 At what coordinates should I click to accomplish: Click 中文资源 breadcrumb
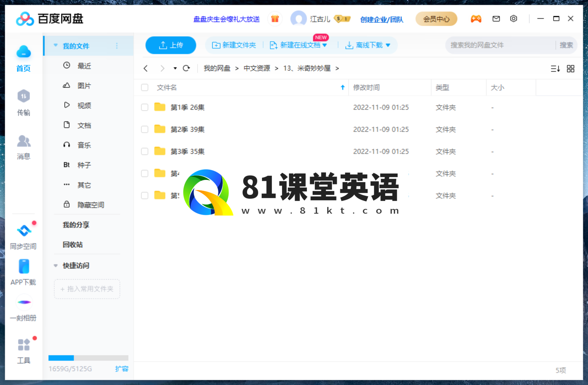coord(257,68)
